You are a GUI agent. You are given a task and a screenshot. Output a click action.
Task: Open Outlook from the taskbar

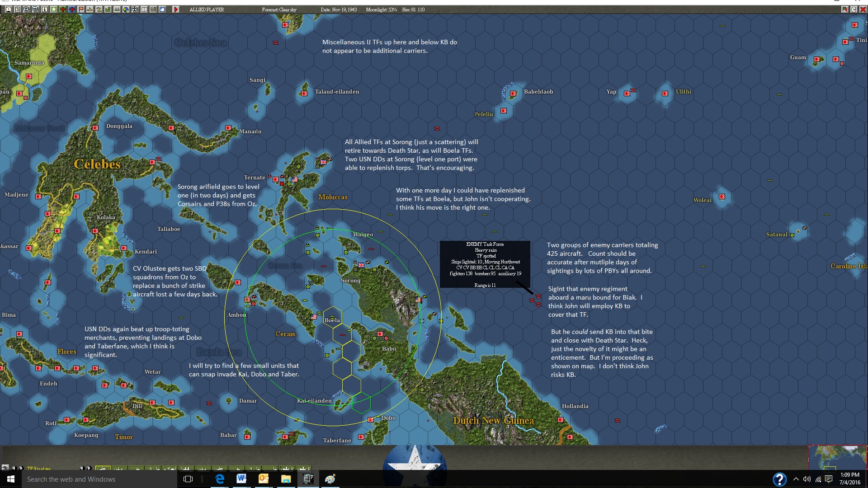pos(264,479)
